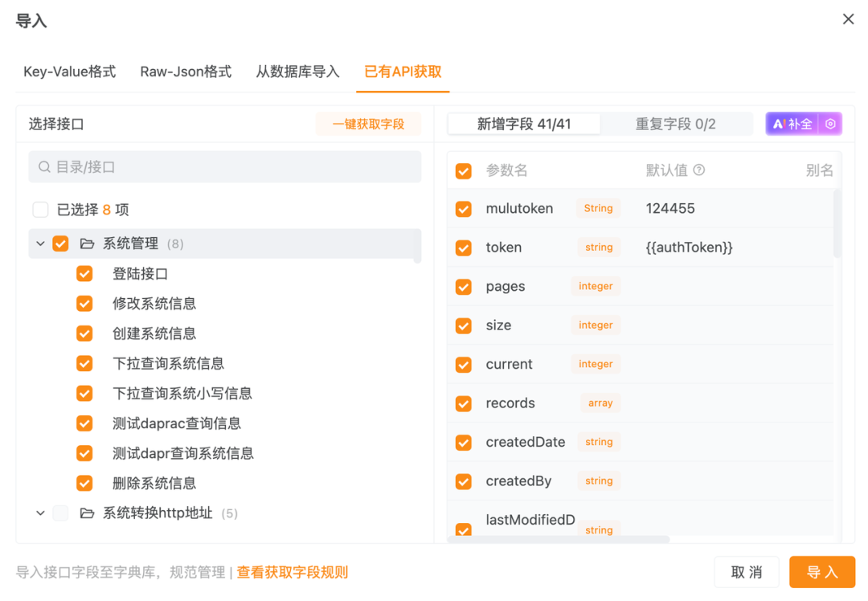Expand the 系统转换http地址 tree node
This screenshot has height=601, width=868.
(x=40, y=513)
